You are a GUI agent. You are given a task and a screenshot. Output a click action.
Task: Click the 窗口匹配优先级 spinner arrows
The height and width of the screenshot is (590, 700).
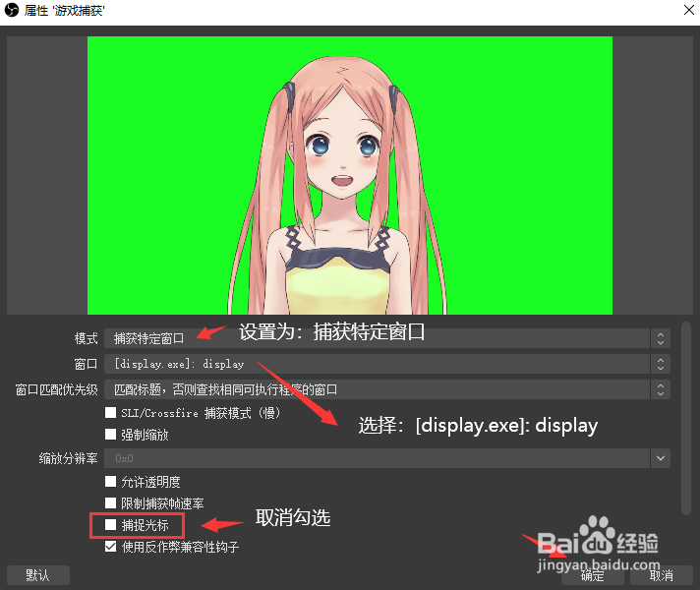click(661, 389)
